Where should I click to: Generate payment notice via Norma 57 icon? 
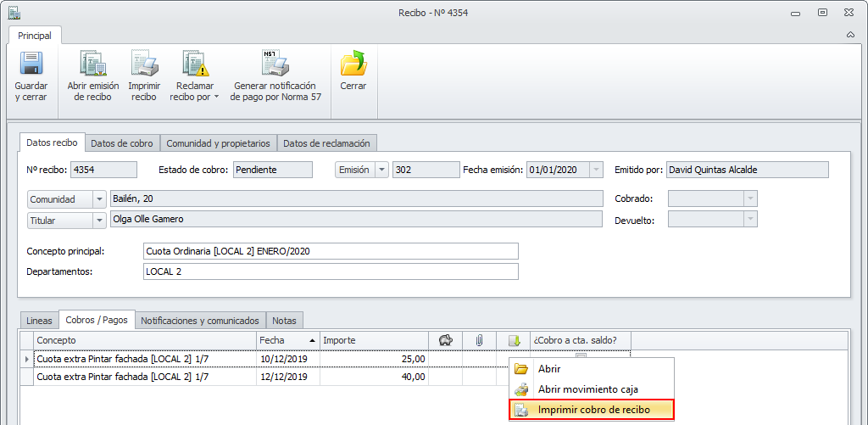coord(275,63)
